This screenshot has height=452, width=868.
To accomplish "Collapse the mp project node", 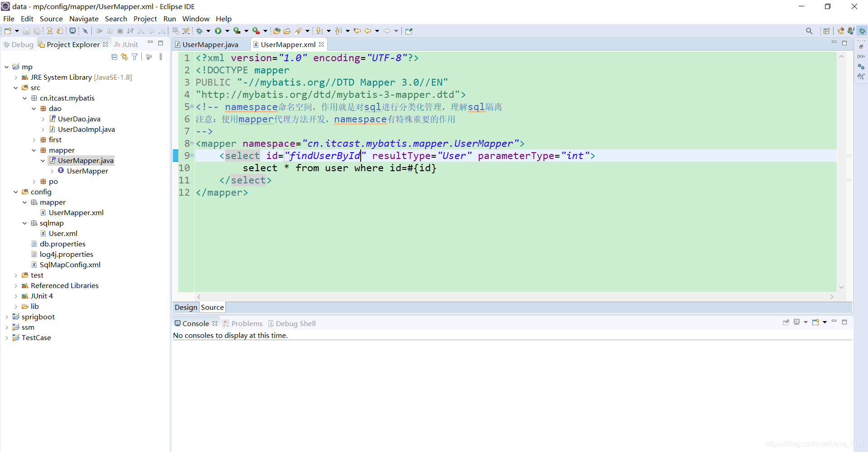I will 7,67.
